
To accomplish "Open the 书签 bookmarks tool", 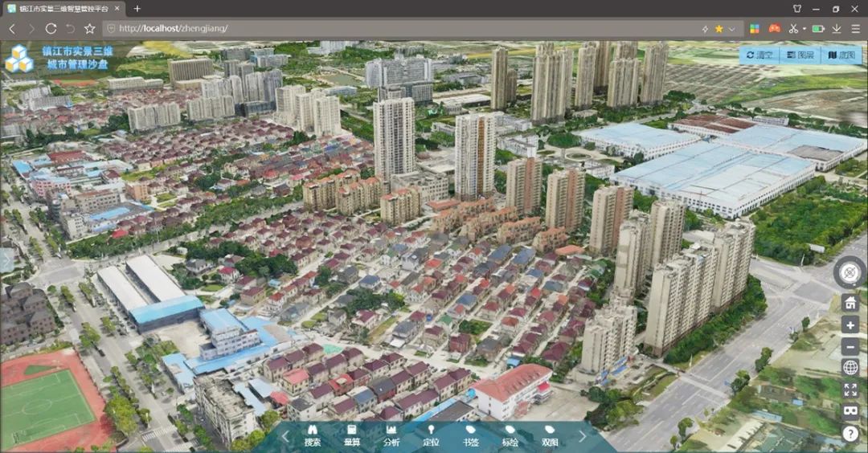I will 470,435.
